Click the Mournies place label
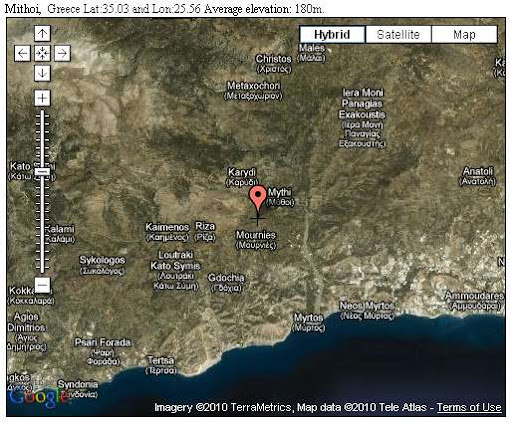The height and width of the screenshot is (423, 512). [256, 240]
